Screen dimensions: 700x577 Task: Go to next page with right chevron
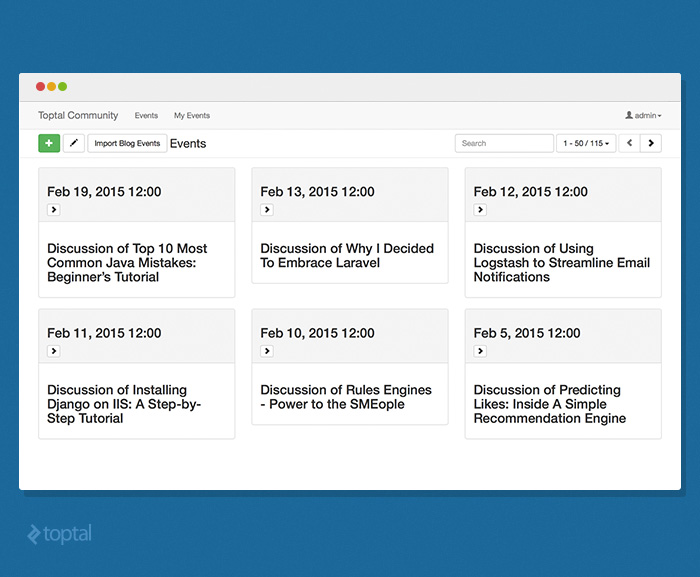tap(651, 143)
